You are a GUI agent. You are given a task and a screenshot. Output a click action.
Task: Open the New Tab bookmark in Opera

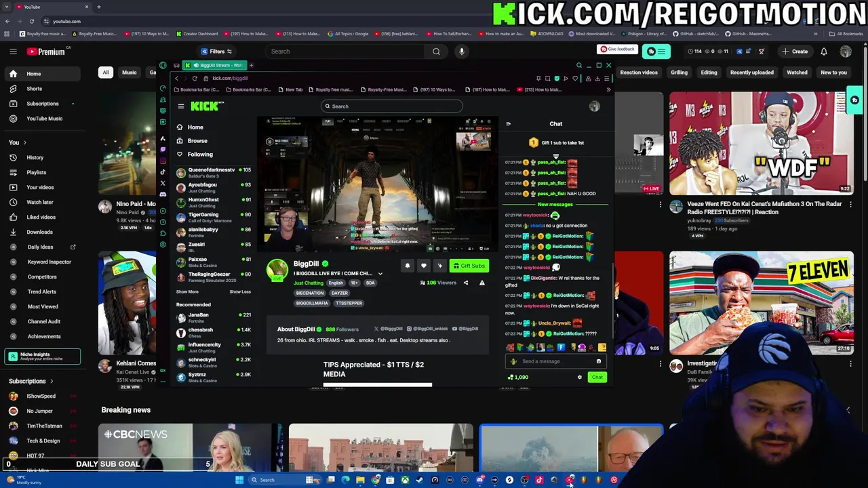(292, 89)
